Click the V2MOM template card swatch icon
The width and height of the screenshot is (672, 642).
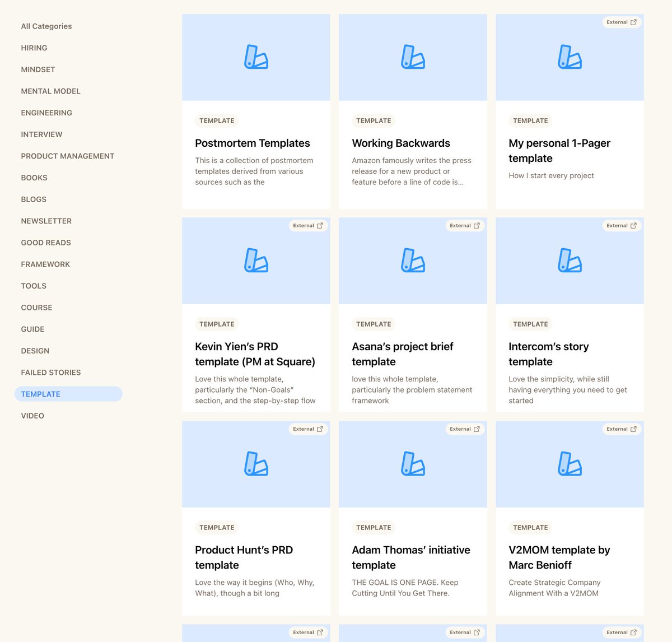coord(570,464)
